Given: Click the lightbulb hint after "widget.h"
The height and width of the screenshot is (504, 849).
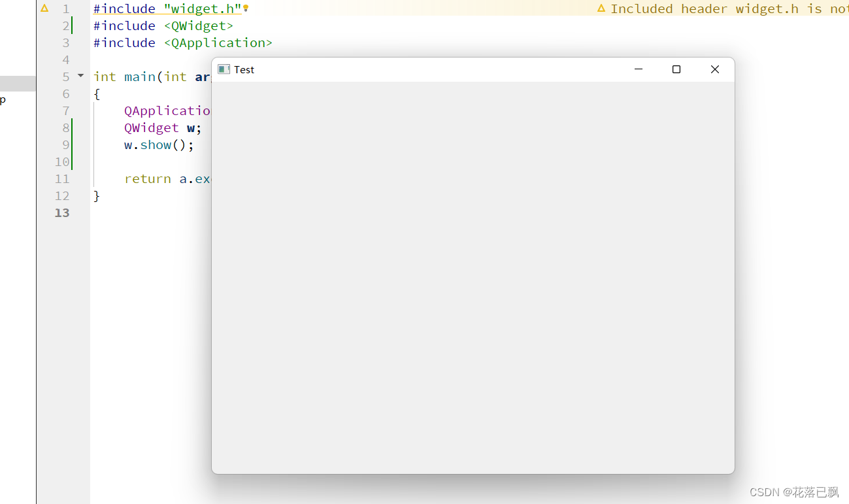Looking at the screenshot, I should (246, 8).
